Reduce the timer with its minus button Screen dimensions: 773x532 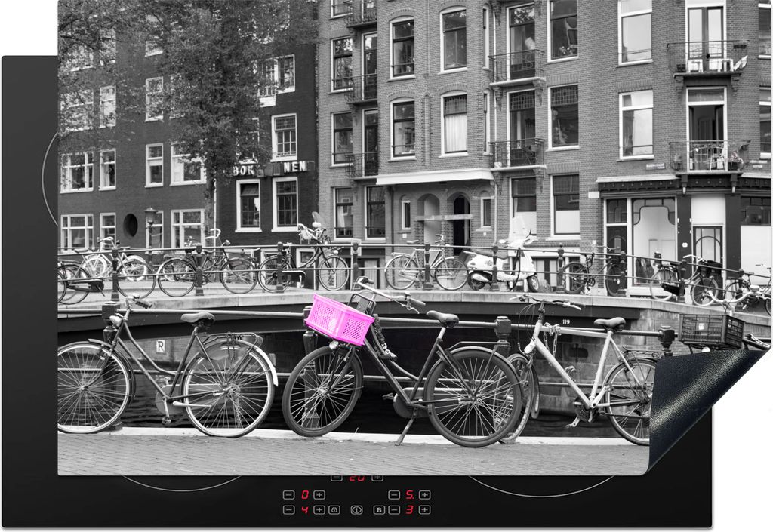(337, 478)
